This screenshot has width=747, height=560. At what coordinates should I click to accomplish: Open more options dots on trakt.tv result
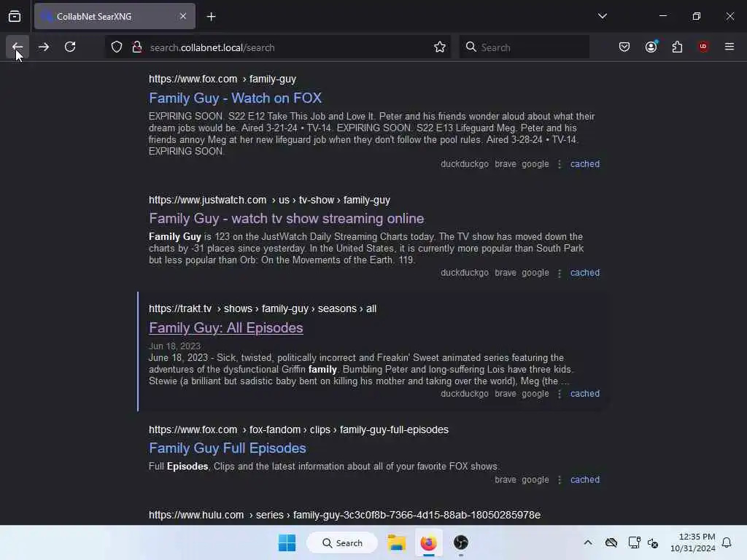560,394
